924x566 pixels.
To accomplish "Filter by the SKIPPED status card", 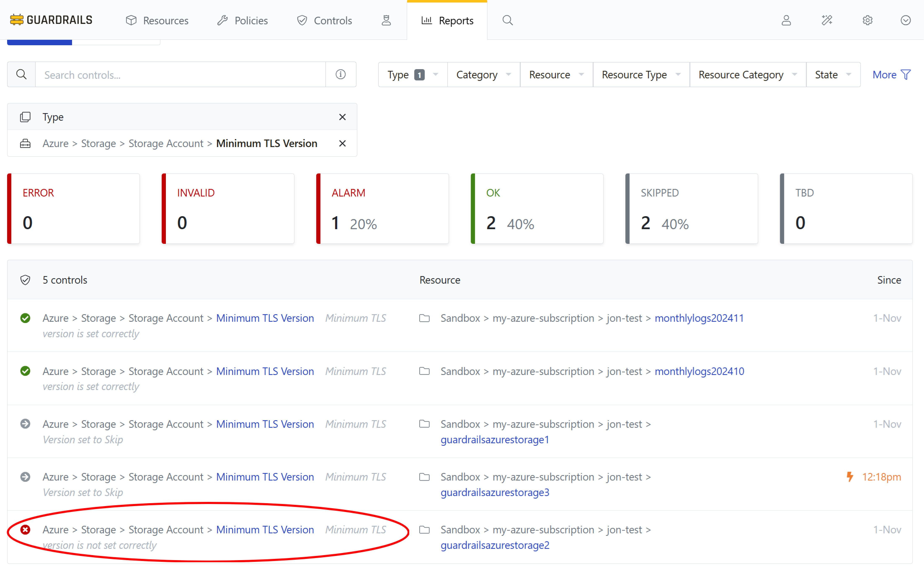I will [x=692, y=209].
